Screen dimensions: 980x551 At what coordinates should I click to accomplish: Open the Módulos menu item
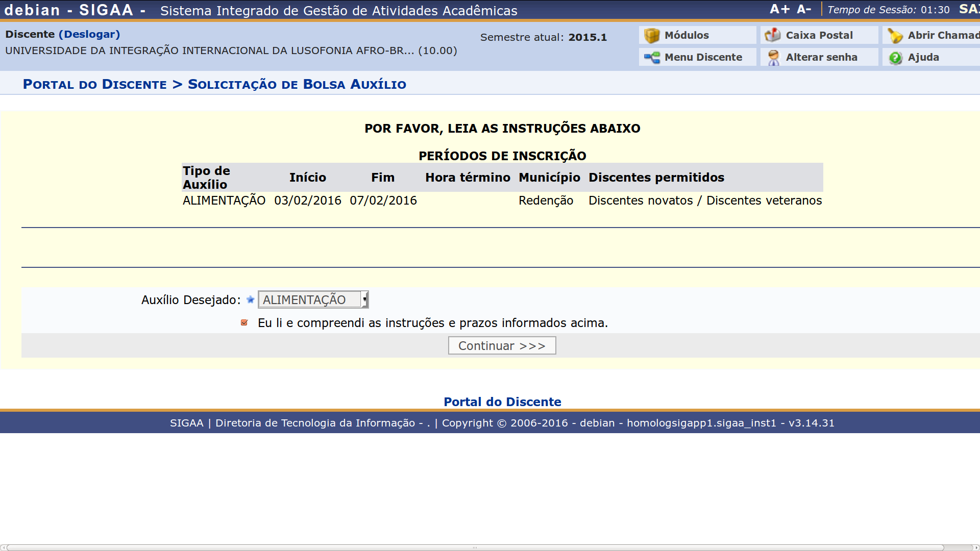(x=687, y=35)
